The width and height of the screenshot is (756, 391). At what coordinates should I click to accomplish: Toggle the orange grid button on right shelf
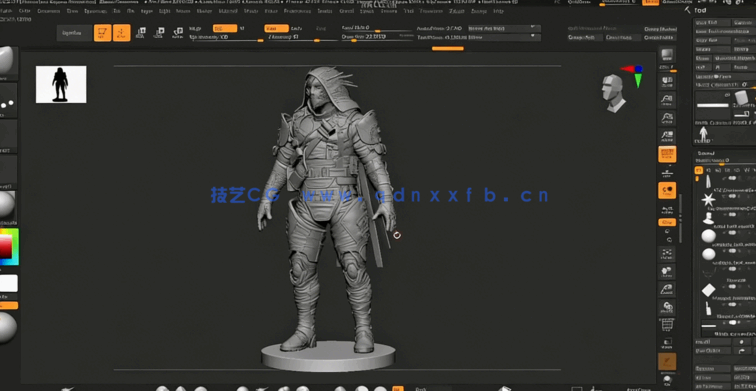click(x=667, y=154)
